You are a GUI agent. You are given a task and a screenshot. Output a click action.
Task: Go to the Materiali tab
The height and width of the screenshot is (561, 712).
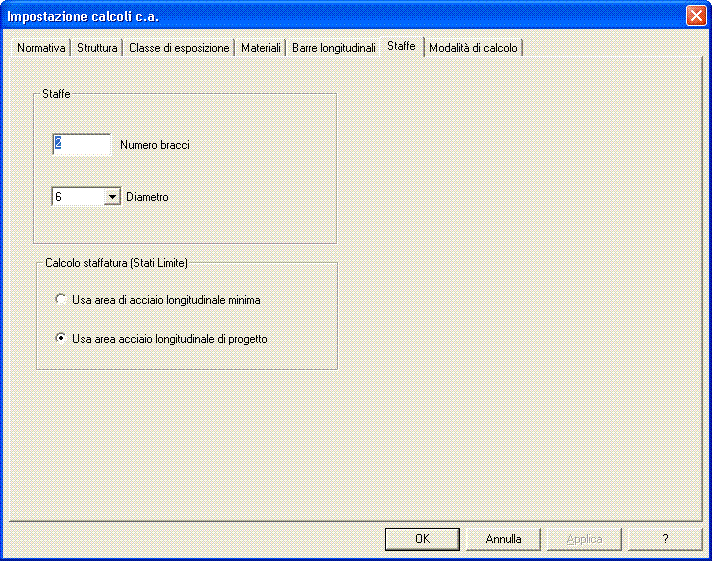tap(260, 48)
